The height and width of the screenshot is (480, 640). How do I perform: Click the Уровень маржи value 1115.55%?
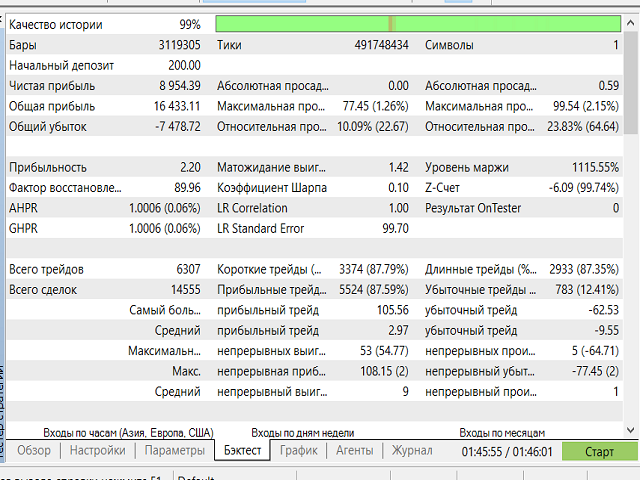[x=596, y=167]
